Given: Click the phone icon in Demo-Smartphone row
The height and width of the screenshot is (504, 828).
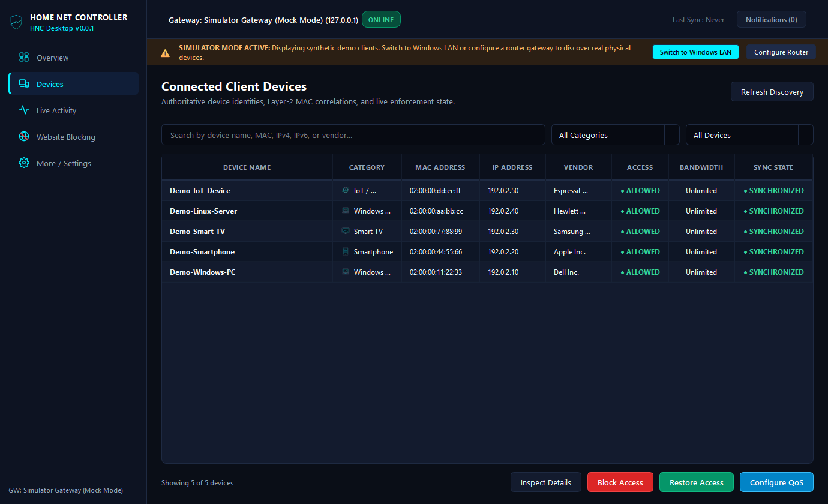Looking at the screenshot, I should tap(346, 252).
